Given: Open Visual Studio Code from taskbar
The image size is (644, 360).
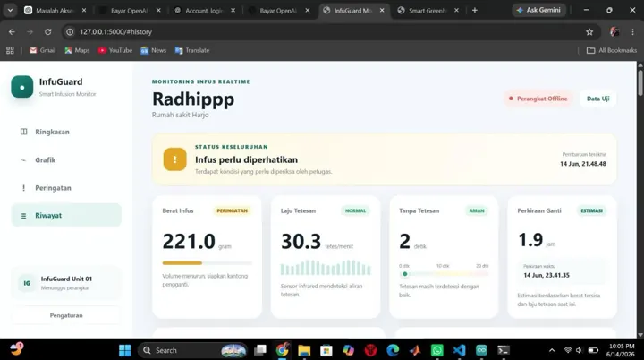Looking at the screenshot, I should point(459,350).
